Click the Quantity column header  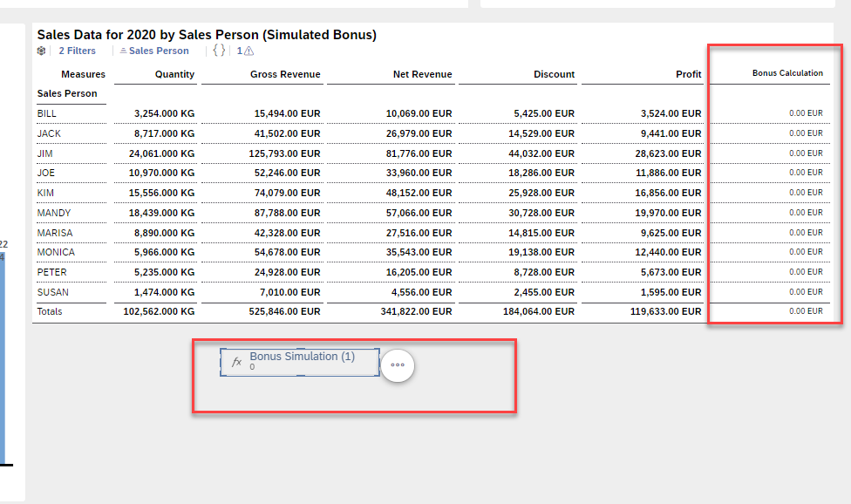(x=174, y=74)
